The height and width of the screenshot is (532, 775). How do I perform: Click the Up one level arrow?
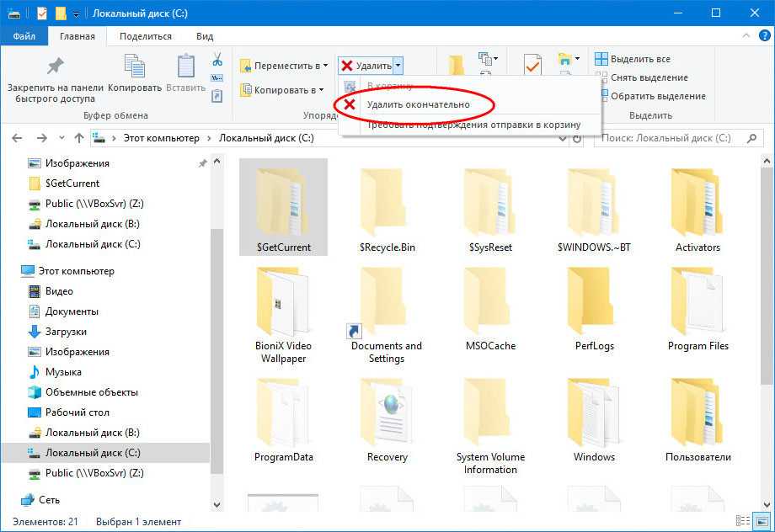click(78, 138)
